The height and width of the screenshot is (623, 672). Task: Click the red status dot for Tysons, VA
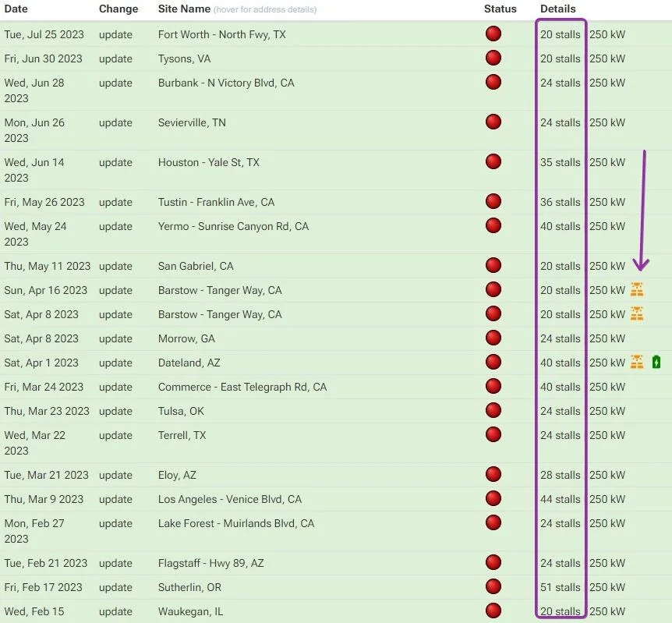pos(493,58)
